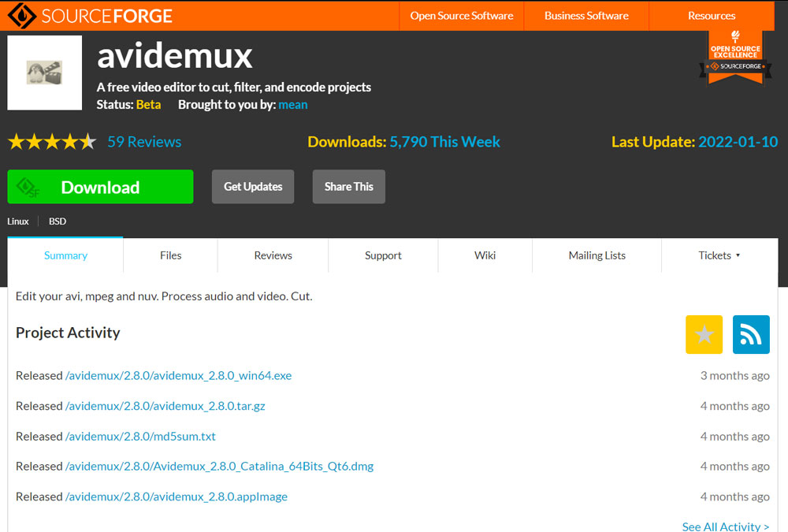This screenshot has height=532, width=788.
Task: Open the avidemux project logo thumbnail
Action: tap(45, 73)
